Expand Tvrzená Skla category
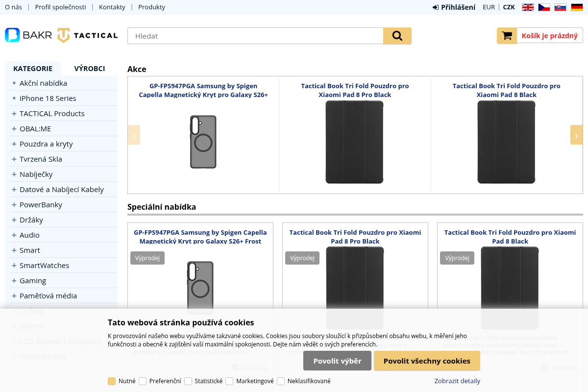Image resolution: width=588 pixels, height=392 pixels. tap(14, 159)
